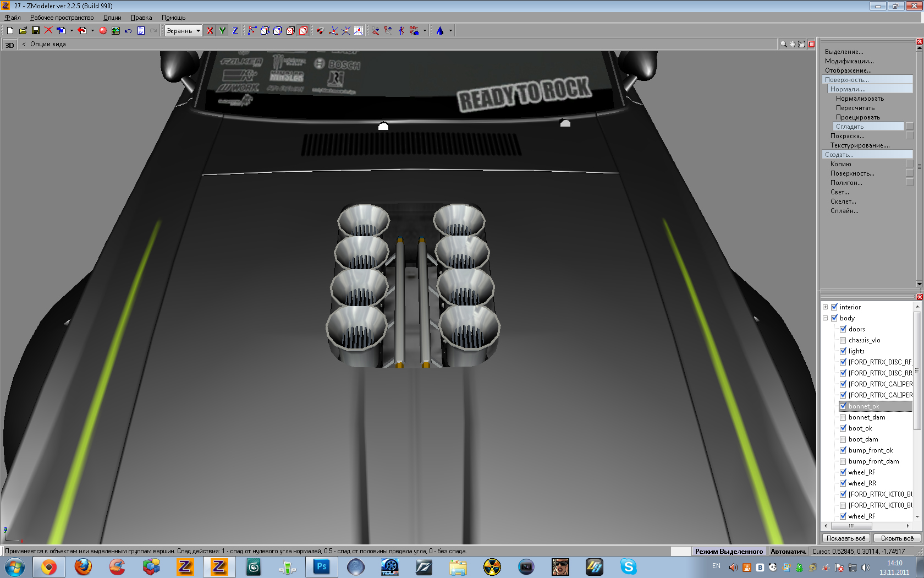Click the Показать всё button
924x578 pixels.
tap(845, 538)
